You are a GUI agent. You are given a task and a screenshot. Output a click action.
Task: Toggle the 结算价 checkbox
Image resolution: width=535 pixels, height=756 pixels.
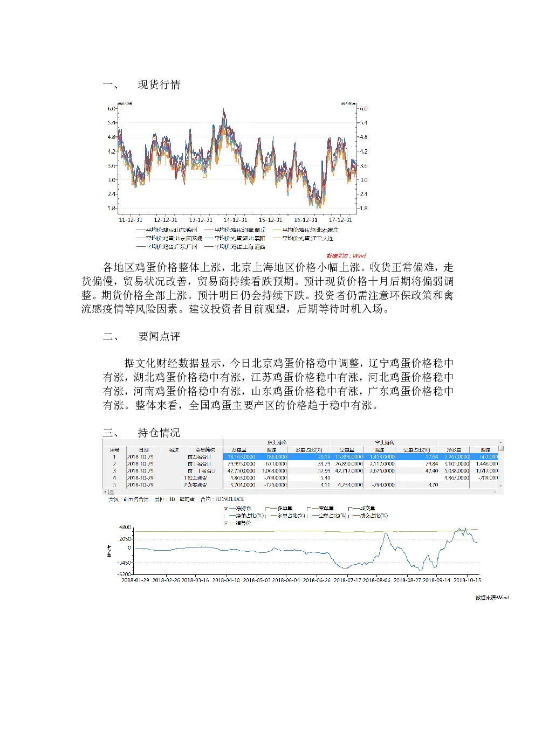coord(225,523)
